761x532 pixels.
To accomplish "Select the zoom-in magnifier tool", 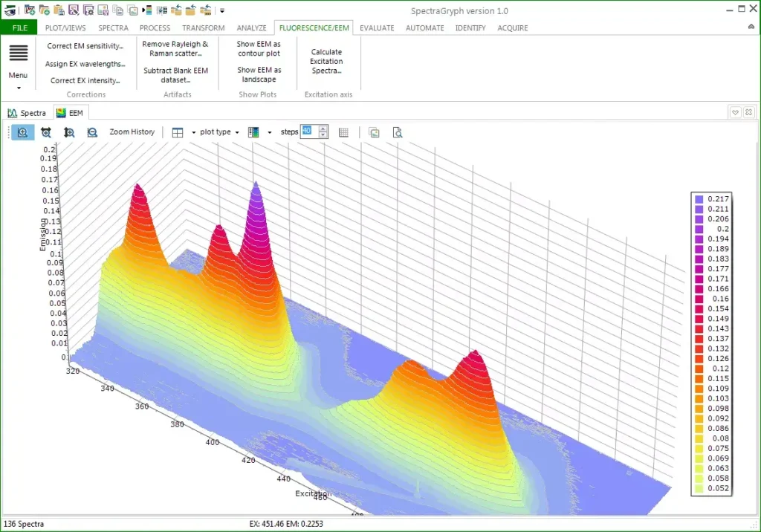I will click(22, 132).
